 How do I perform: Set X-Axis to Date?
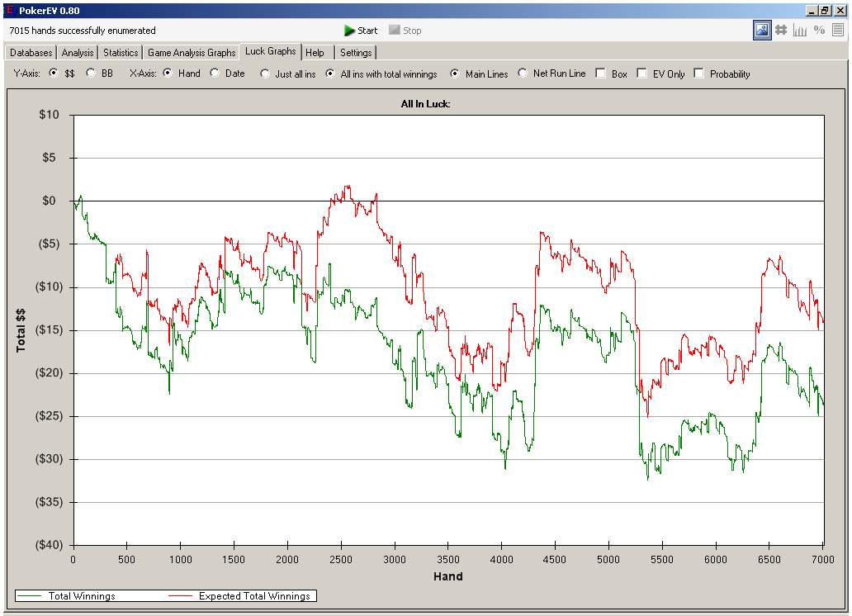coord(215,73)
